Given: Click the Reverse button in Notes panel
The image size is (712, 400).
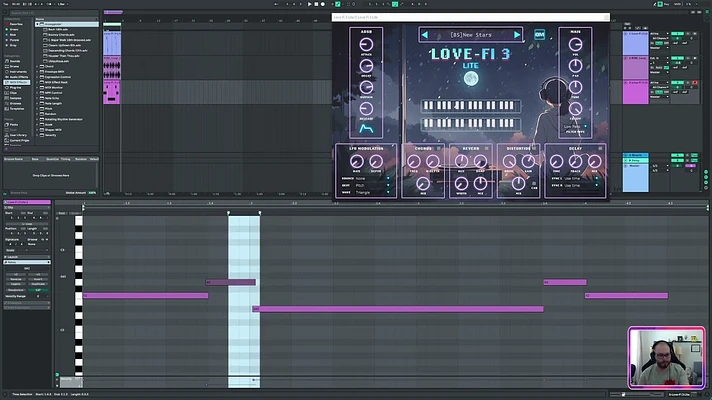Looking at the screenshot, I should pyautogui.click(x=16, y=279).
